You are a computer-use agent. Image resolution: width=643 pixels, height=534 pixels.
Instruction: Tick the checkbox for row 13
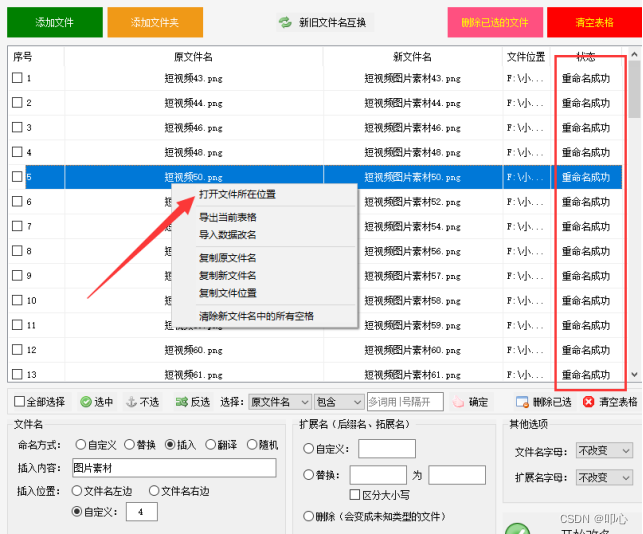(17, 374)
